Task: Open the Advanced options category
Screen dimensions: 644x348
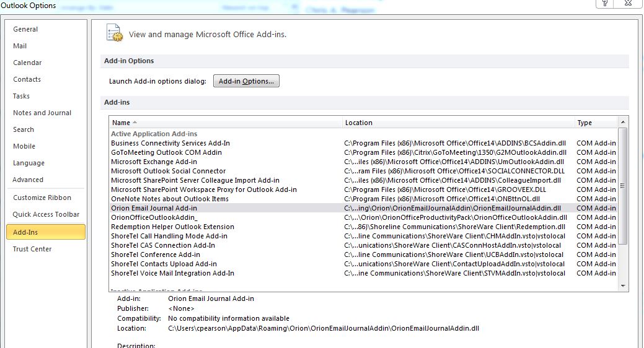Action: point(28,180)
